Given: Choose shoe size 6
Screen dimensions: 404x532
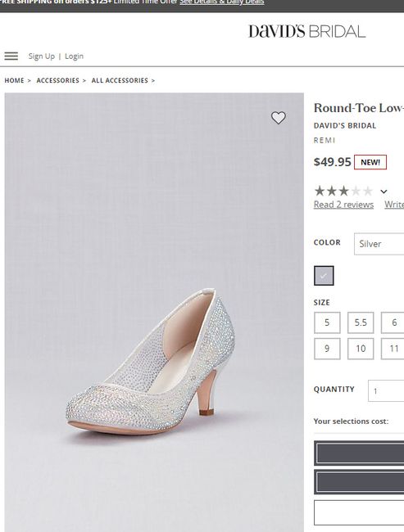Looking at the screenshot, I should tap(393, 322).
